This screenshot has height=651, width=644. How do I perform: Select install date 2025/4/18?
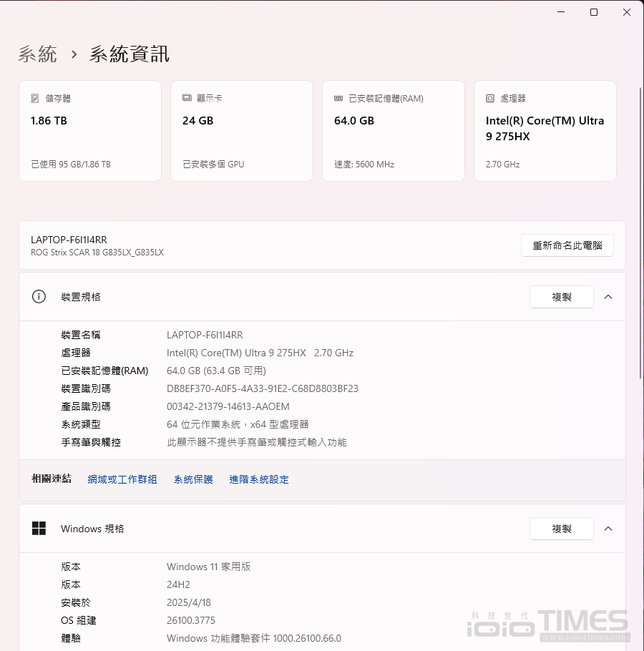[189, 602]
